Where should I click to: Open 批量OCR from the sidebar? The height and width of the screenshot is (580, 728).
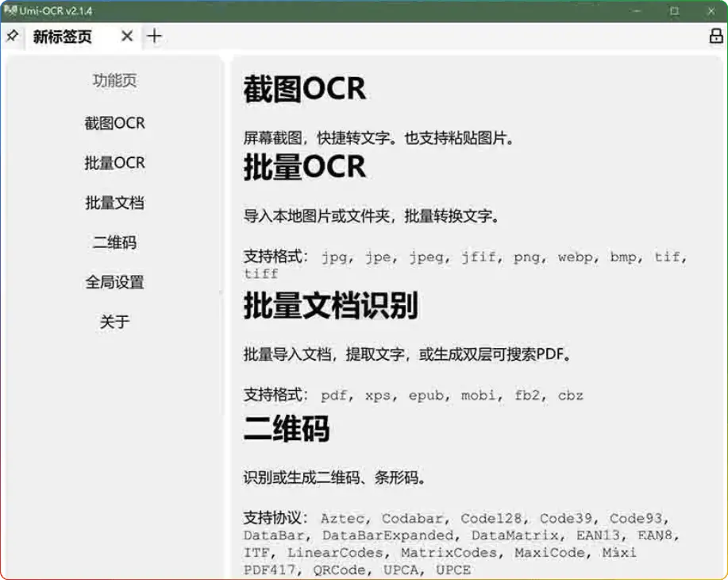[x=115, y=163]
